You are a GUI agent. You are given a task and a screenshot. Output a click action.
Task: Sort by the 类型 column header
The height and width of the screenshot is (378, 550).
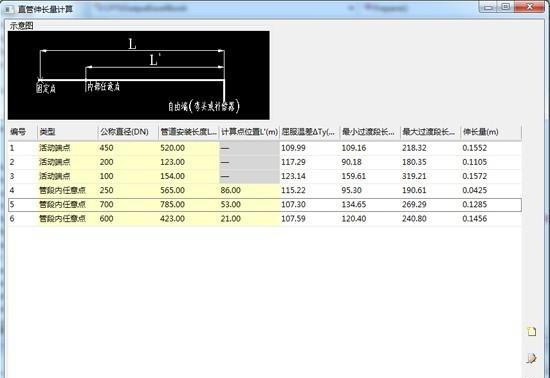(x=67, y=132)
